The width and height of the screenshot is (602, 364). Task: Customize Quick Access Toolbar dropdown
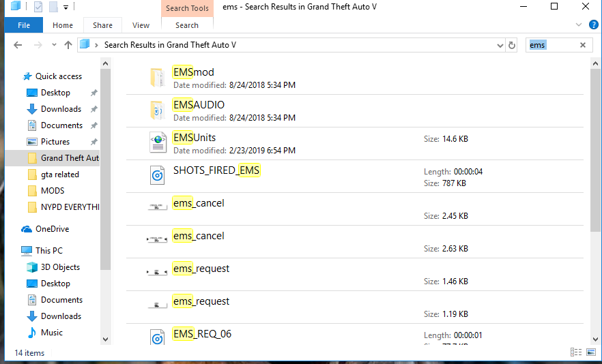66,7
